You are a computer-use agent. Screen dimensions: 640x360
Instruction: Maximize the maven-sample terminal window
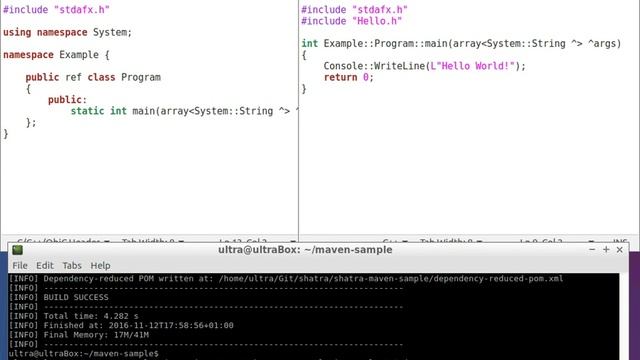click(606, 249)
